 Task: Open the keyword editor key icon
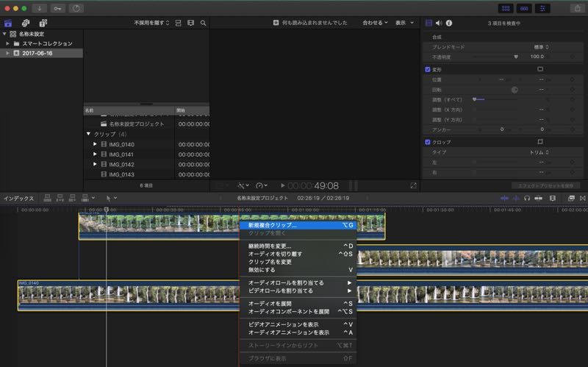click(x=57, y=8)
